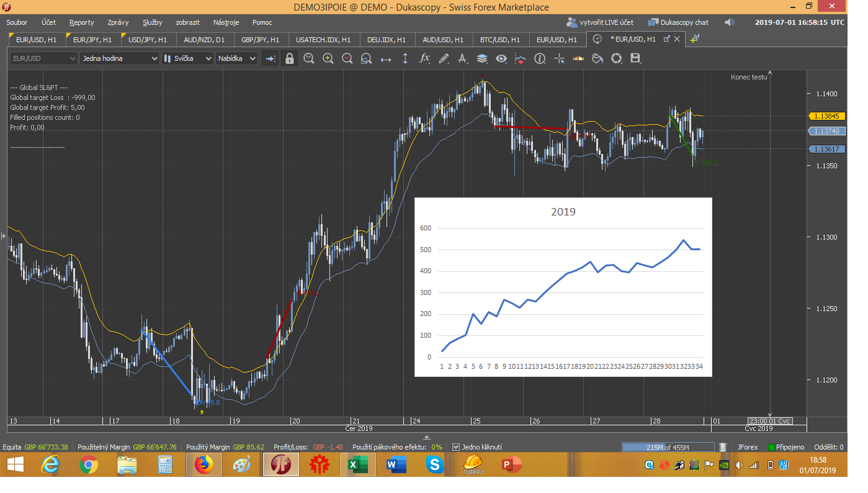Open the Reporty menu

point(82,22)
